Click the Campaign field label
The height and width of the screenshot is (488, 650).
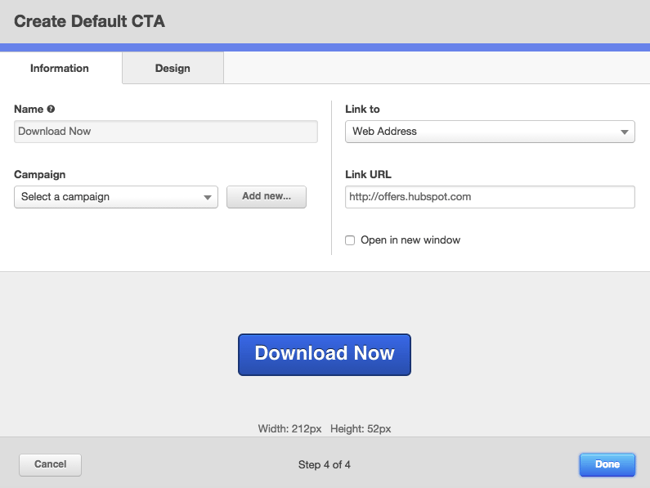(x=40, y=175)
